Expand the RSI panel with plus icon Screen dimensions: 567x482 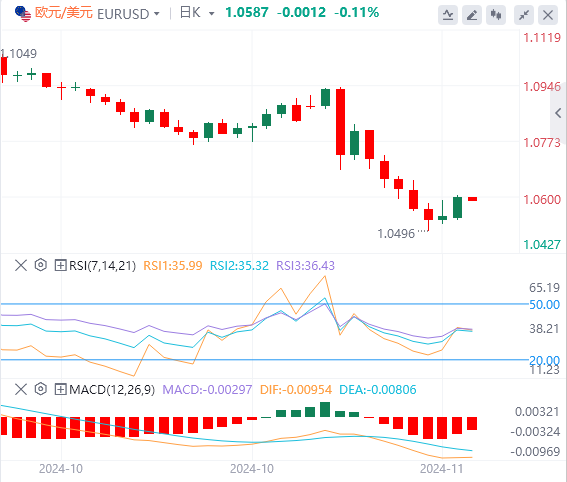point(60,265)
